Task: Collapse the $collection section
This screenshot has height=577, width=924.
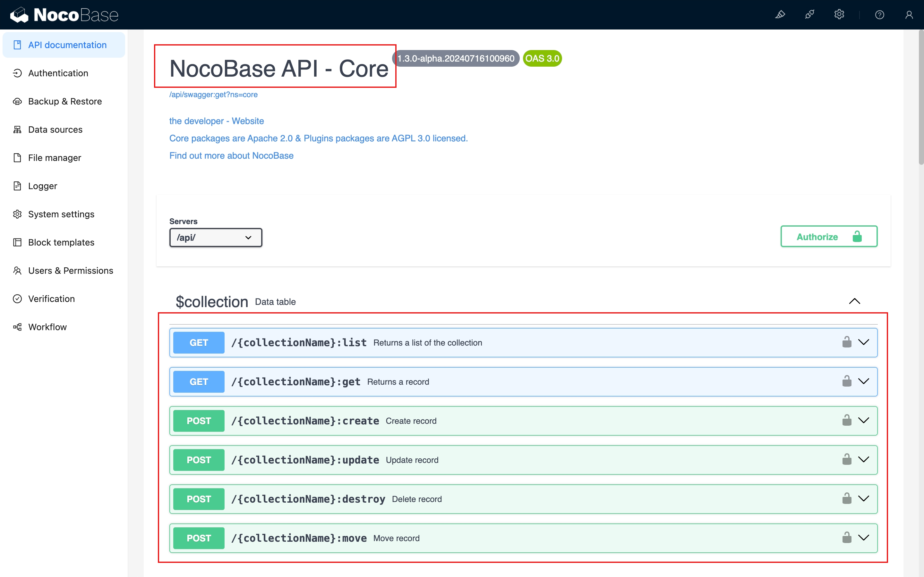Action: 854,301
